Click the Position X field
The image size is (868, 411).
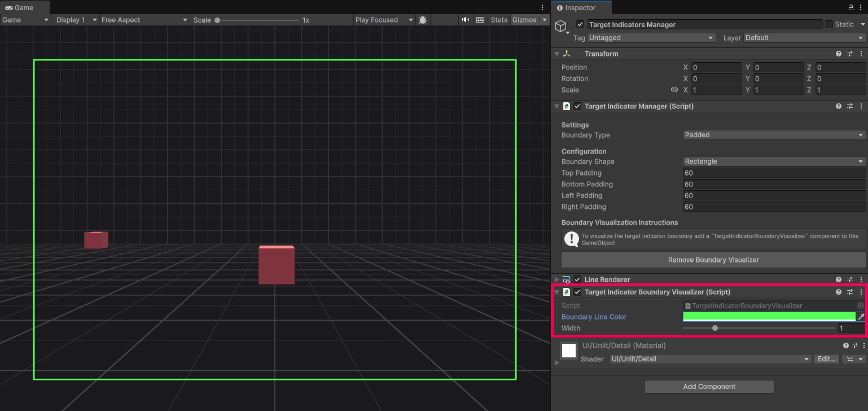point(716,67)
